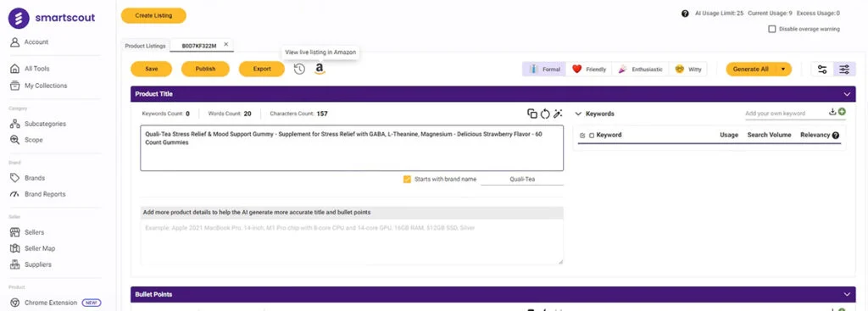Sort by Usage column
The width and height of the screenshot is (868, 311).
[x=728, y=135]
